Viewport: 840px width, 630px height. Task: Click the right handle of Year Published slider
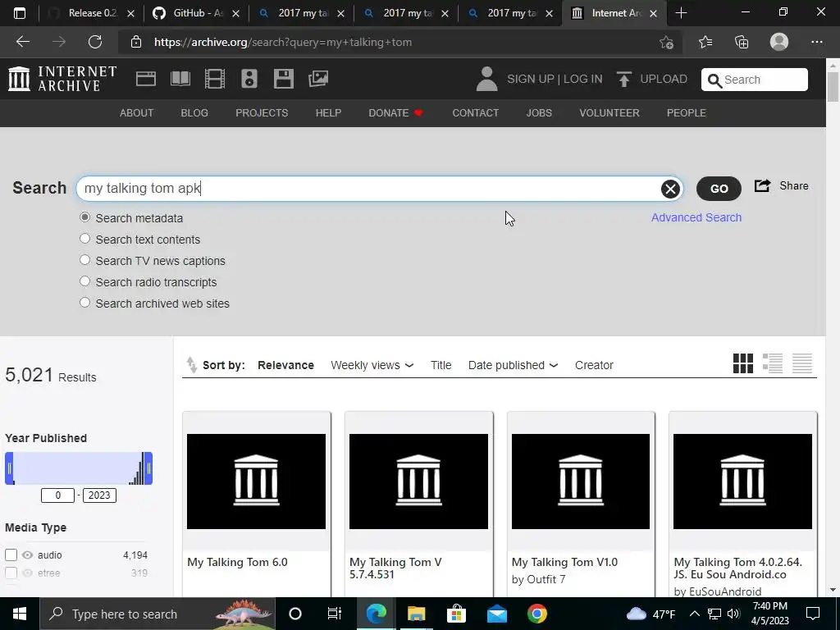[x=148, y=468]
